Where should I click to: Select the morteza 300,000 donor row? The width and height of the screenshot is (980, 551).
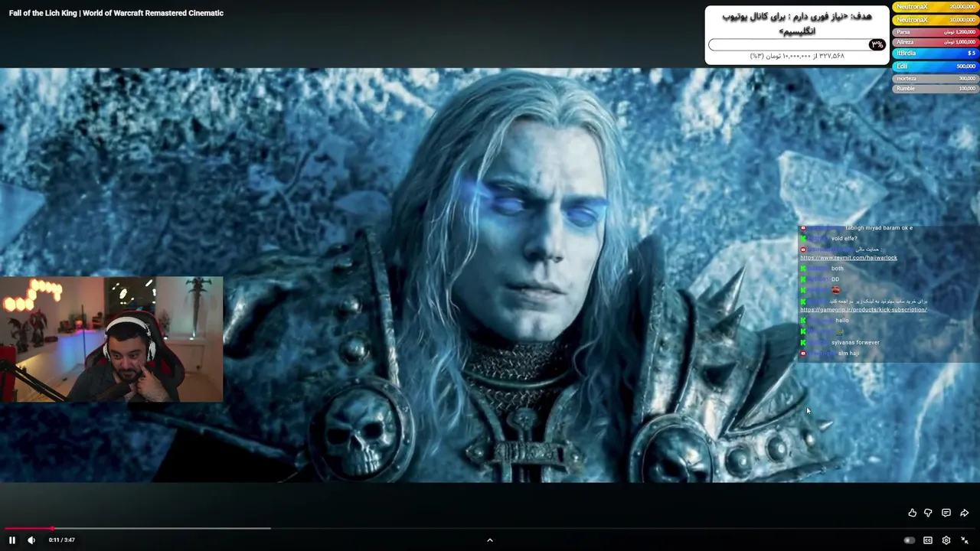click(x=936, y=79)
